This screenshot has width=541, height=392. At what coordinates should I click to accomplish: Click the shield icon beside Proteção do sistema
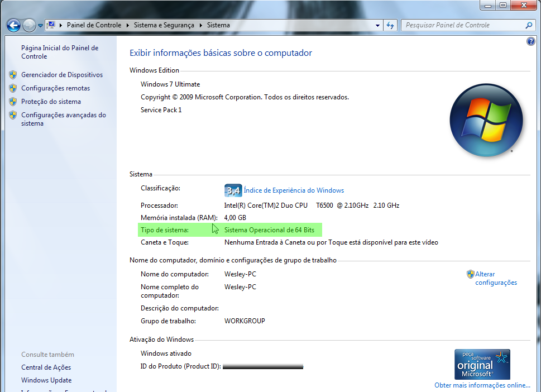(x=13, y=102)
